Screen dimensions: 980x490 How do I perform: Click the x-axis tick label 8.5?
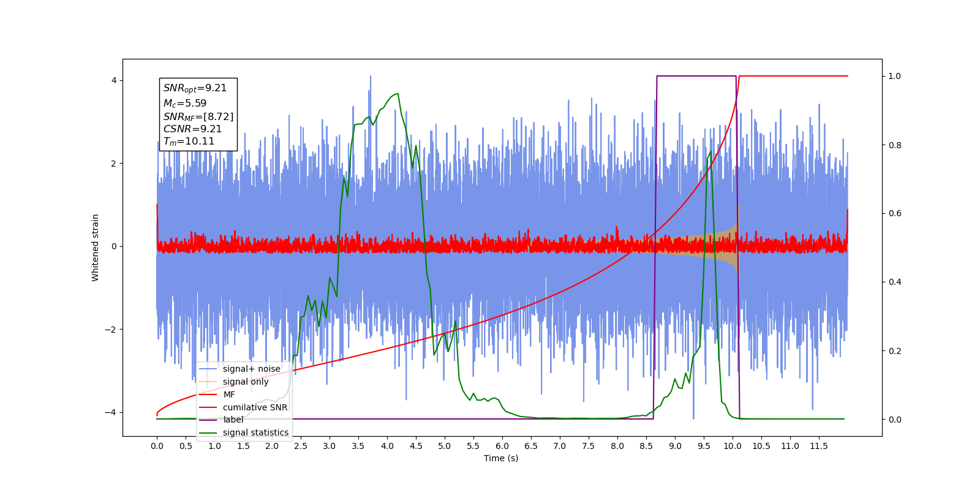[x=646, y=446]
